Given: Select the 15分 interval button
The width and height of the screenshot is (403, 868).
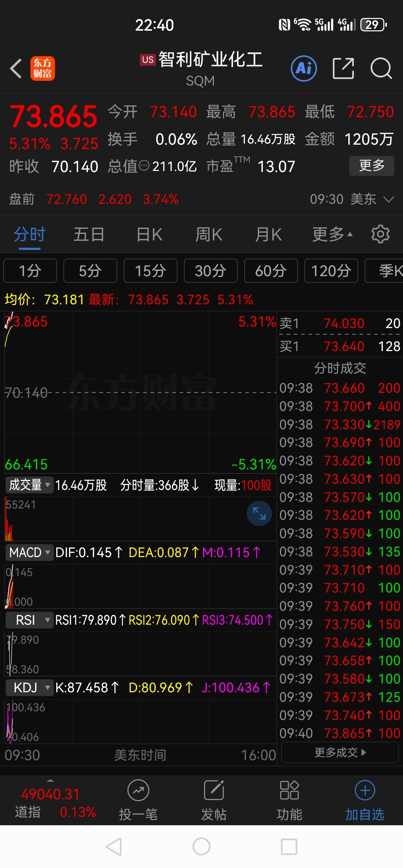Looking at the screenshot, I should [x=150, y=271].
